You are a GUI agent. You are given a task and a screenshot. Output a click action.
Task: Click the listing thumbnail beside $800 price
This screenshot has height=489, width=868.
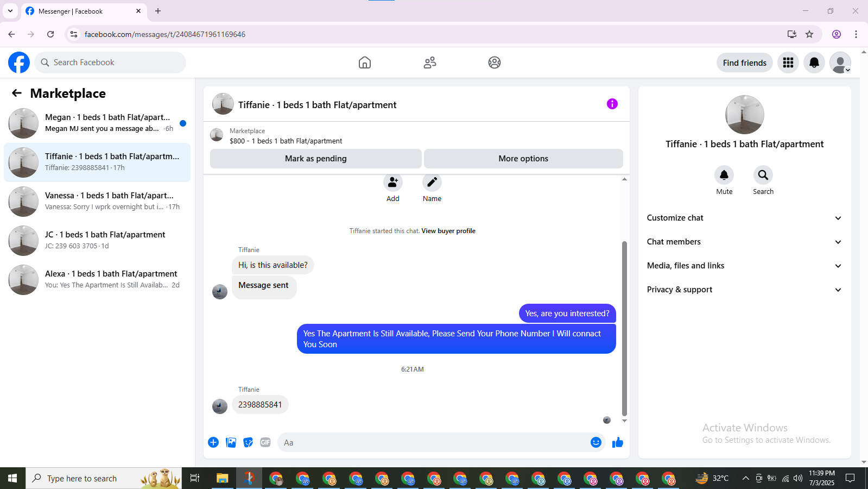pyautogui.click(x=217, y=135)
